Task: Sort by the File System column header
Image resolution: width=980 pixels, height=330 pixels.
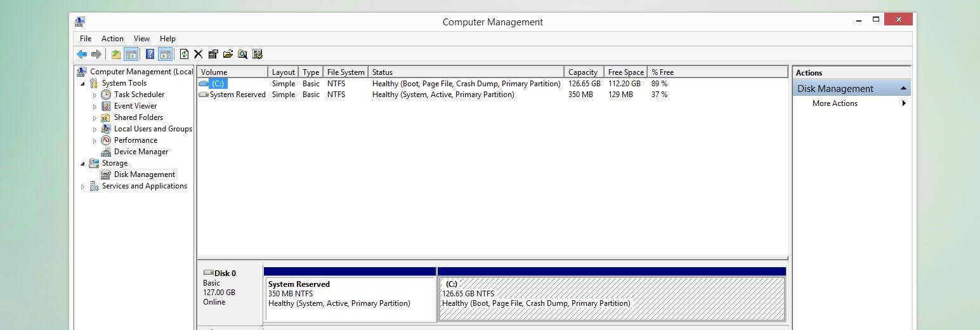Action: click(x=346, y=72)
